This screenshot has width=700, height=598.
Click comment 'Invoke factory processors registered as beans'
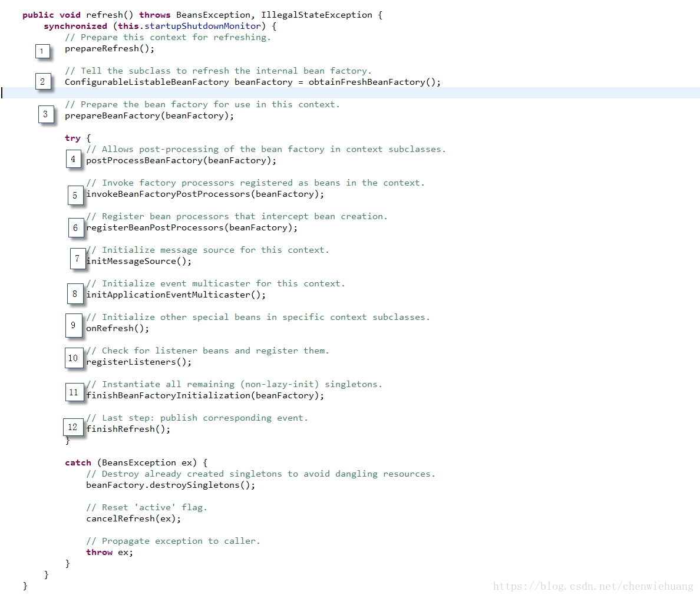[255, 183]
